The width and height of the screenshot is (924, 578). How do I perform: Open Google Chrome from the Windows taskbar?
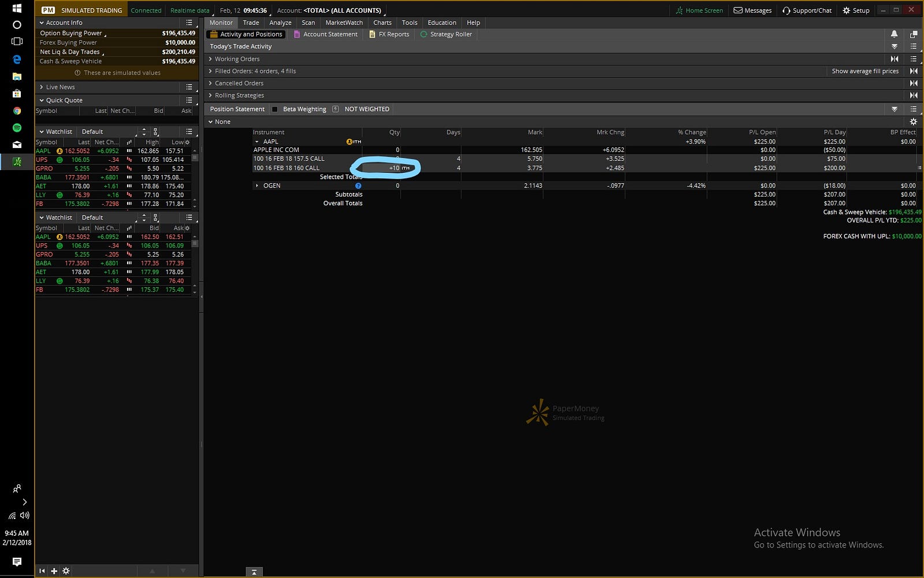coord(17,110)
